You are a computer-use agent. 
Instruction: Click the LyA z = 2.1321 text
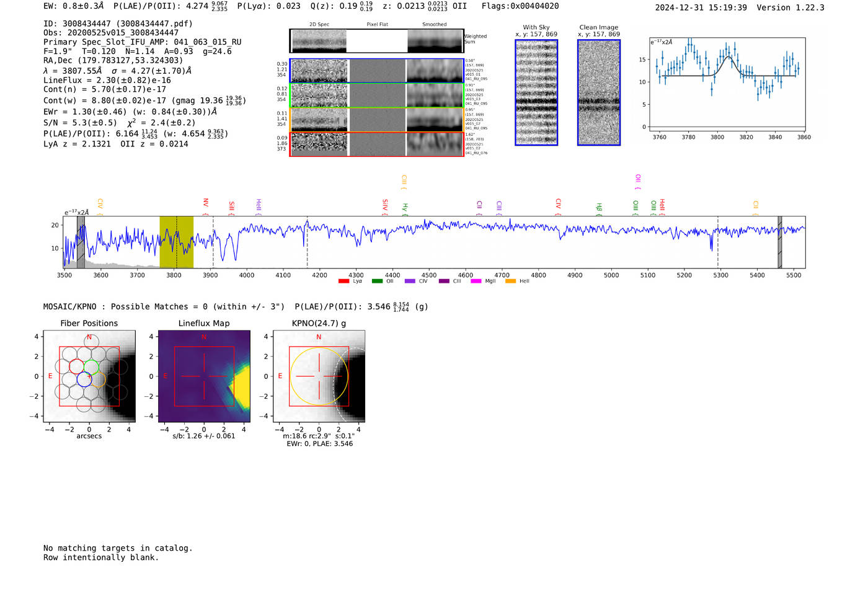click(x=77, y=144)
